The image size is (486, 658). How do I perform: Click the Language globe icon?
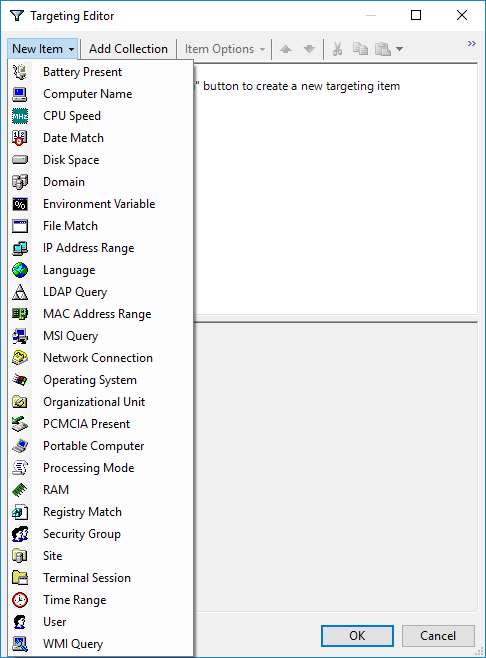[x=20, y=270]
